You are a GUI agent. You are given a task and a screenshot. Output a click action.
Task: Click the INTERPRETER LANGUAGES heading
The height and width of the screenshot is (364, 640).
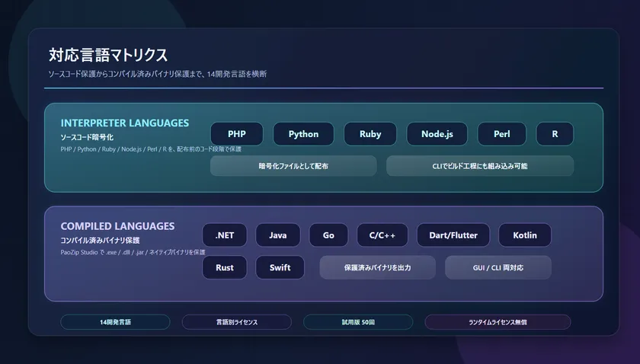(125, 123)
